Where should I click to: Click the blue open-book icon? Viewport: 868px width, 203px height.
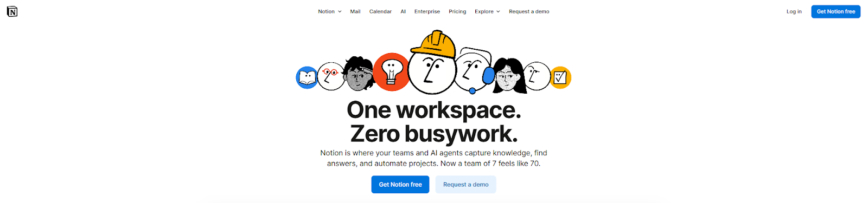pos(307,77)
